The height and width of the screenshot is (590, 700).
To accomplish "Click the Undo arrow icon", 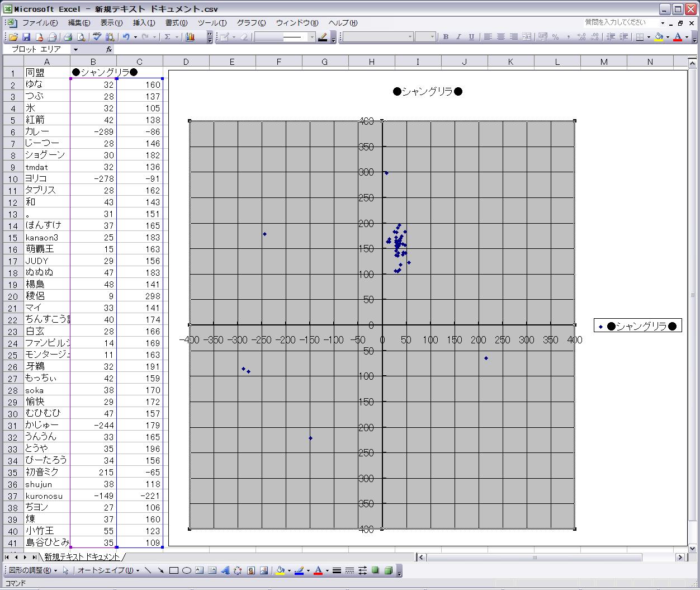I will (x=126, y=37).
